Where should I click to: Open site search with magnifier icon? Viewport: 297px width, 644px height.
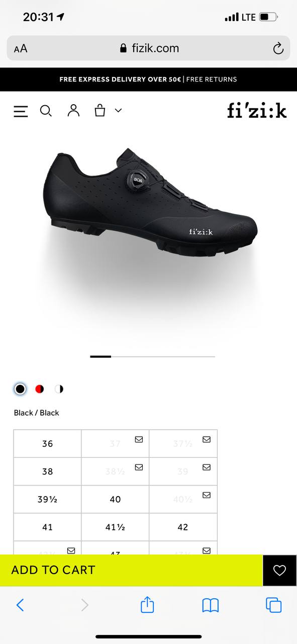coord(46,111)
